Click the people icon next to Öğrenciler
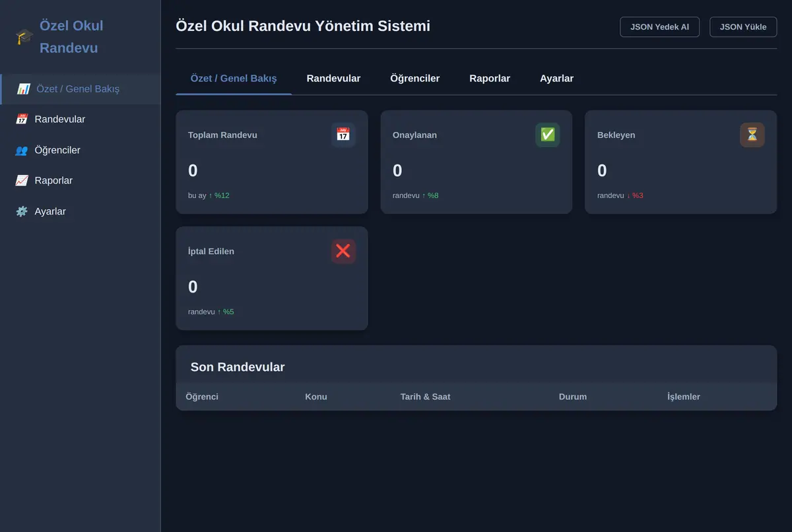The width and height of the screenshot is (792, 532). [x=22, y=150]
